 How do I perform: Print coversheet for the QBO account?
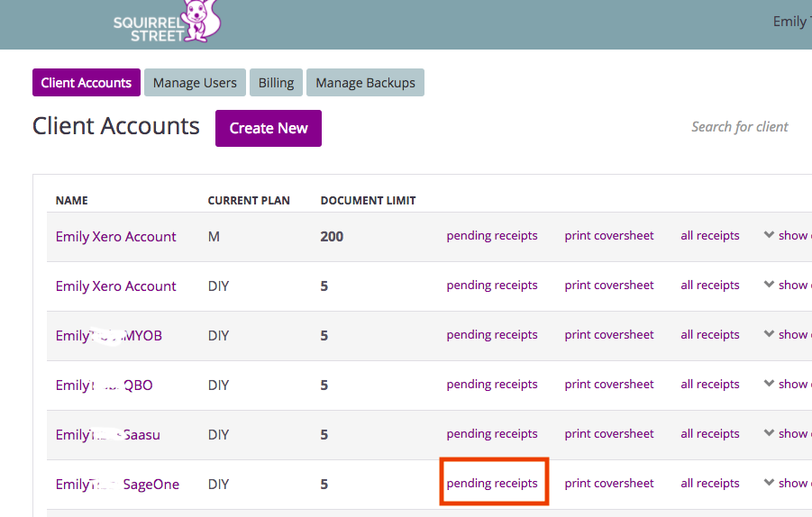(609, 385)
